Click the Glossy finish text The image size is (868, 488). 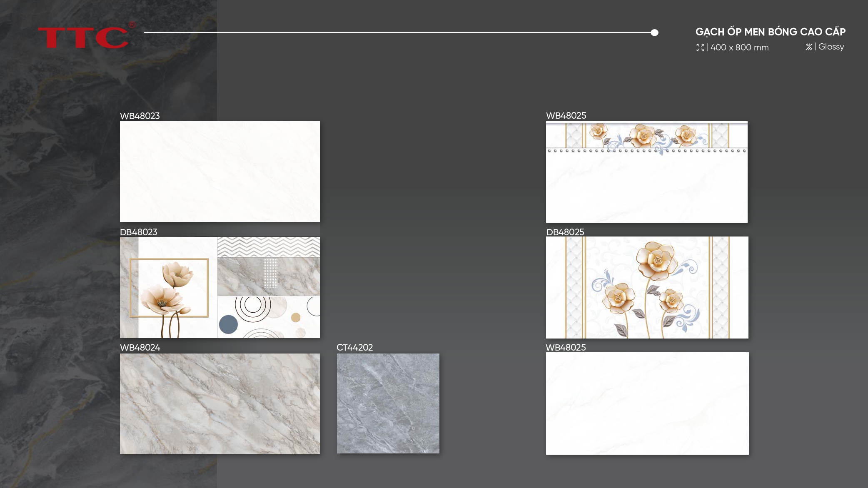point(831,47)
